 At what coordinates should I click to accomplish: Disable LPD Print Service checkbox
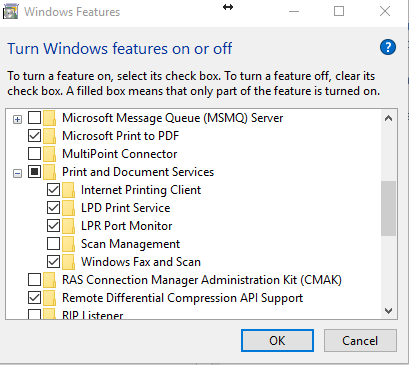pyautogui.click(x=53, y=208)
